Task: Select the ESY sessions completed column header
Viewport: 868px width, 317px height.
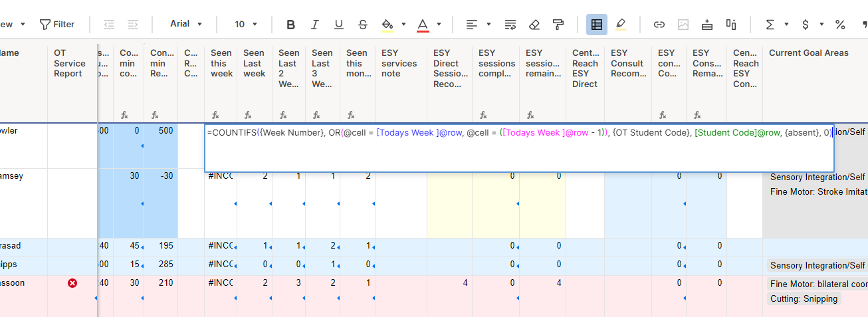Action: [x=496, y=82]
